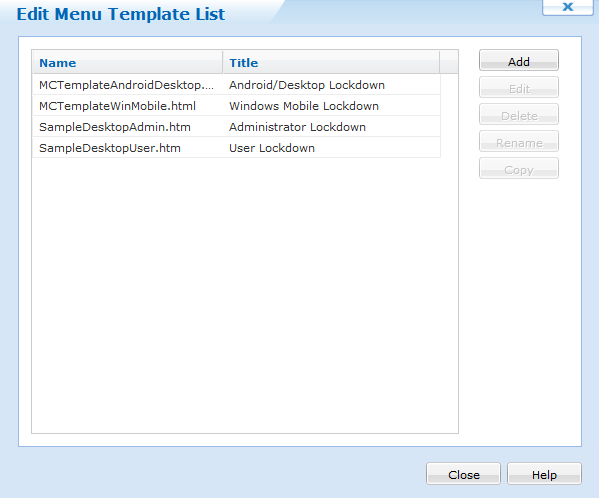
Task: Click the Add button
Action: tap(519, 60)
